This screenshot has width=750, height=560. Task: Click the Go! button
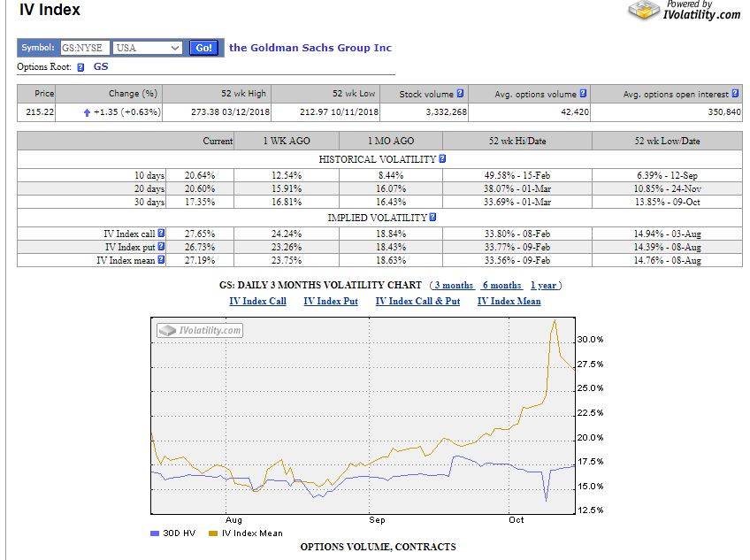(203, 48)
